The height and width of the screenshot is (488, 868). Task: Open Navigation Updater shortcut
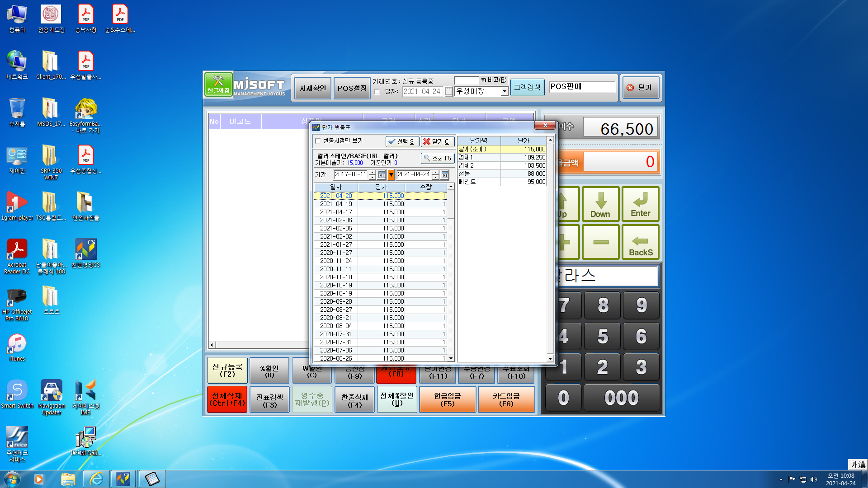click(52, 398)
